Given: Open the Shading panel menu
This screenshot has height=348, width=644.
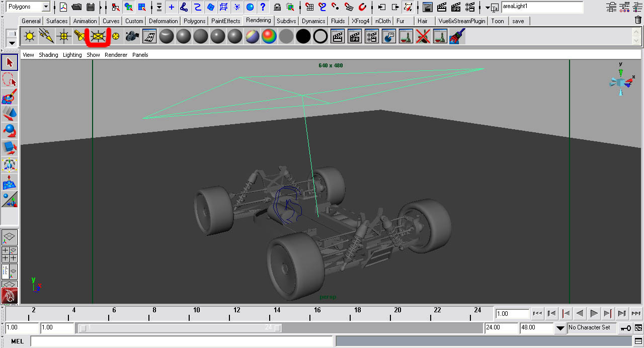Looking at the screenshot, I should [48, 55].
